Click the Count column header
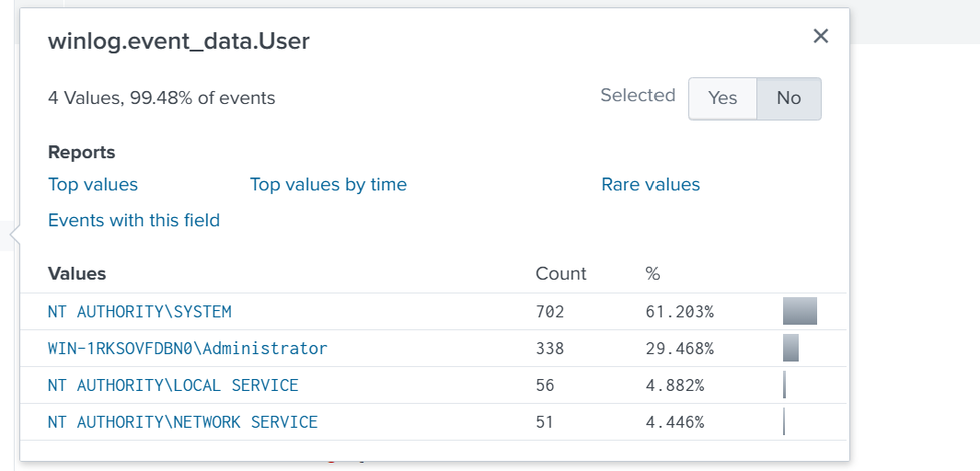This screenshot has width=980, height=471. click(x=560, y=274)
